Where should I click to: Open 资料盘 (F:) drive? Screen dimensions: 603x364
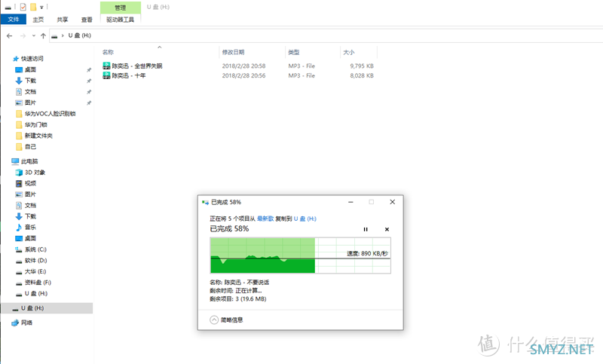[38, 282]
